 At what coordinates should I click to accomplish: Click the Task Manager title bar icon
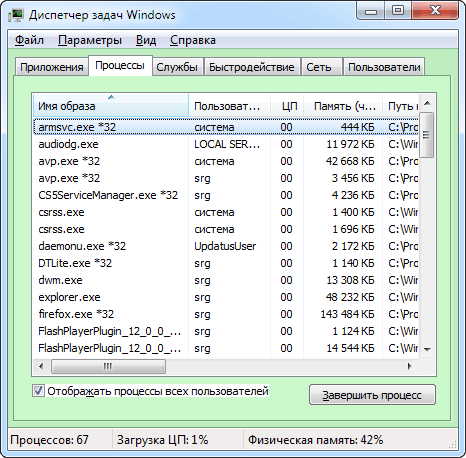[x=16, y=15]
